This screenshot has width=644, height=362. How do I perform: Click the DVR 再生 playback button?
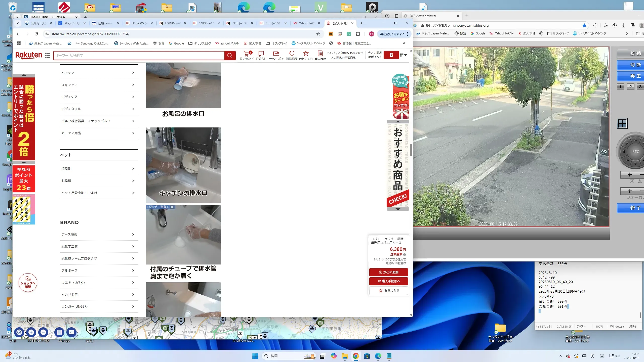634,76
